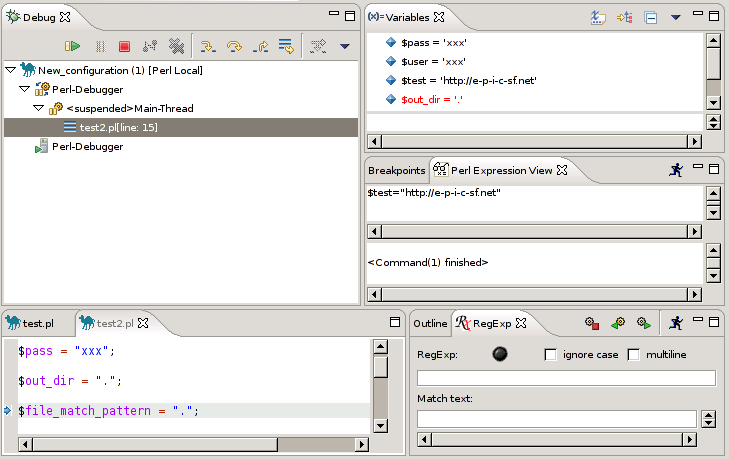
Task: Click the RegExp match status indicator ball
Action: [500, 354]
